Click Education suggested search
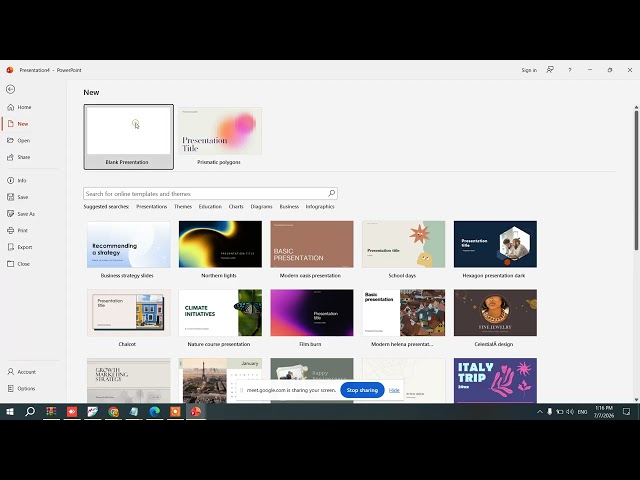Viewport: 640px width, 480px height. (x=210, y=207)
